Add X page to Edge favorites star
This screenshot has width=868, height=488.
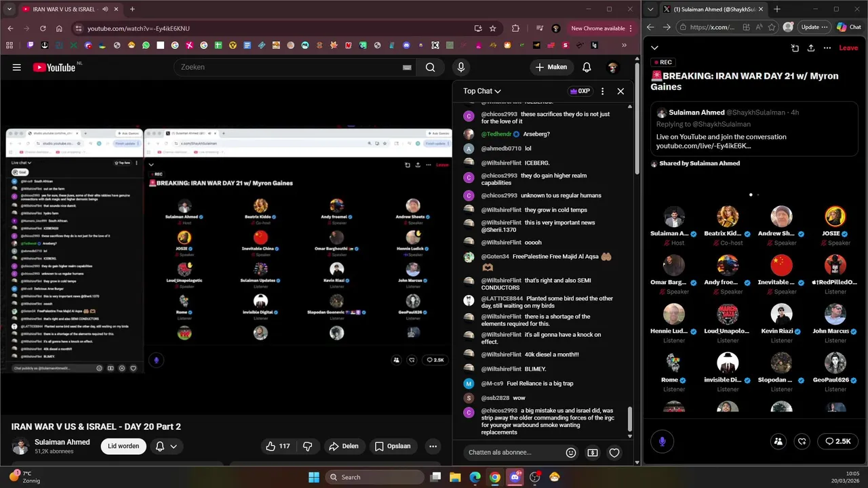point(772,27)
